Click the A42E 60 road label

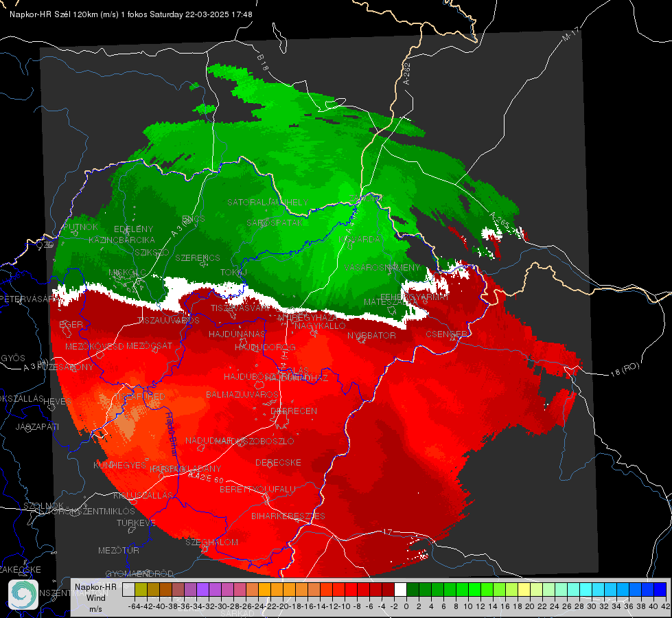[x=207, y=477]
